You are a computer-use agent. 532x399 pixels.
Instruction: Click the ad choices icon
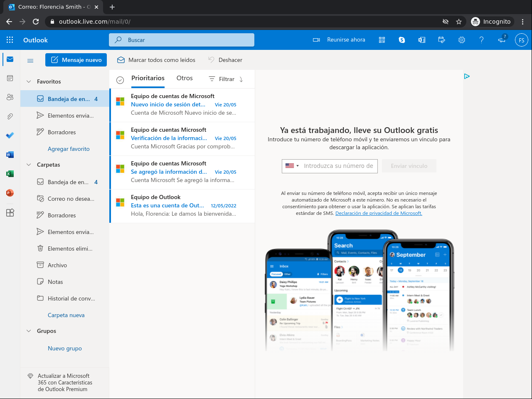pyautogui.click(x=467, y=76)
